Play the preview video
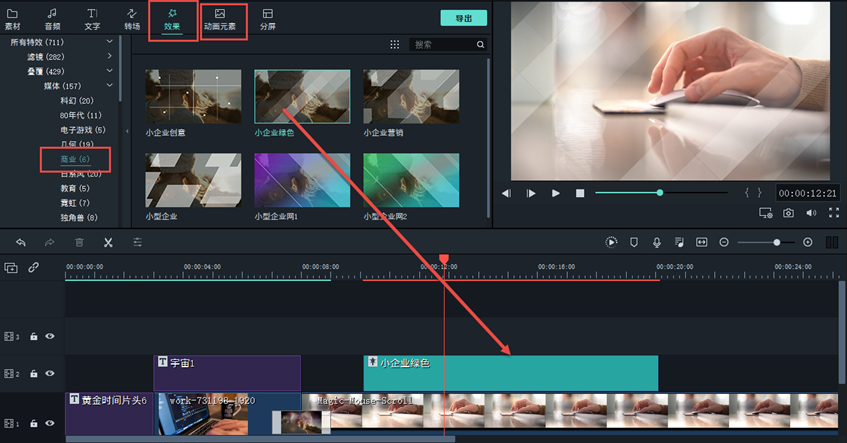847x443 pixels. pos(555,193)
